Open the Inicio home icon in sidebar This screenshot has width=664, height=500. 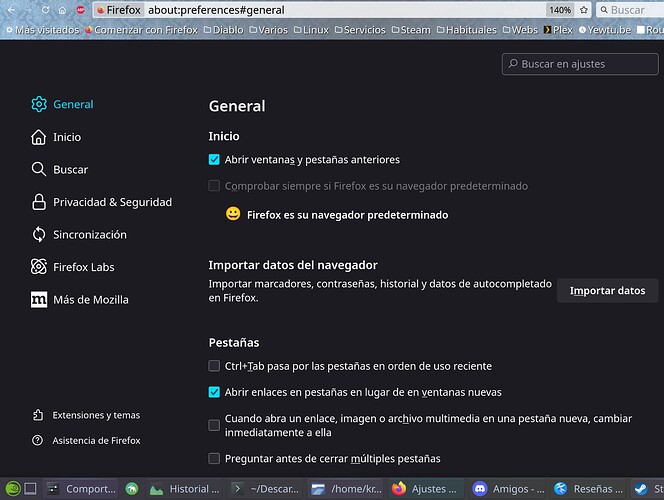pyautogui.click(x=39, y=137)
